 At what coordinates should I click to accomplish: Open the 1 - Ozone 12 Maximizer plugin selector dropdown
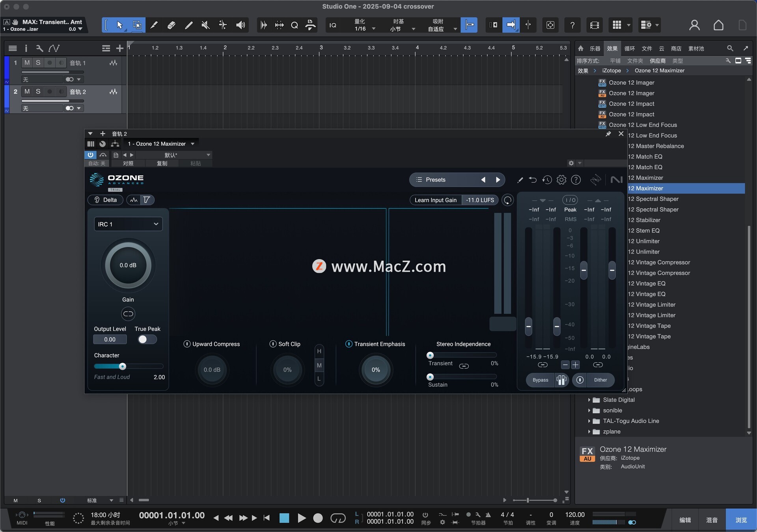(x=161, y=144)
